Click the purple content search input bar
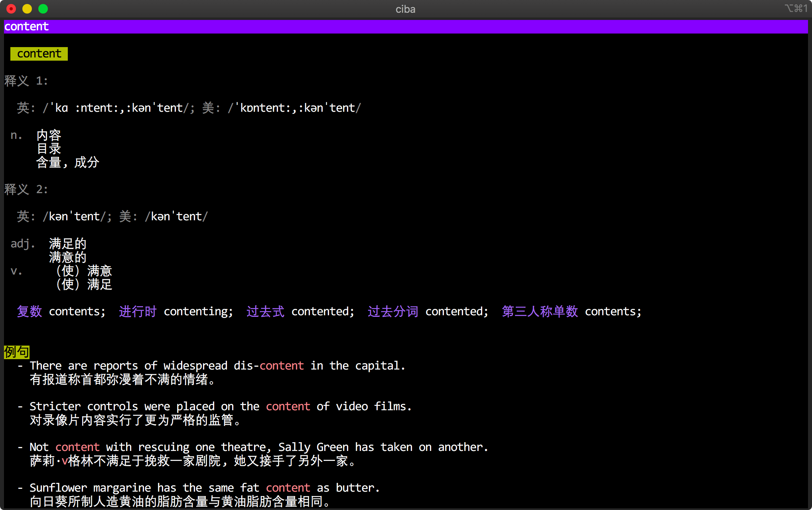Screen dimensions: 812x510 405,27
